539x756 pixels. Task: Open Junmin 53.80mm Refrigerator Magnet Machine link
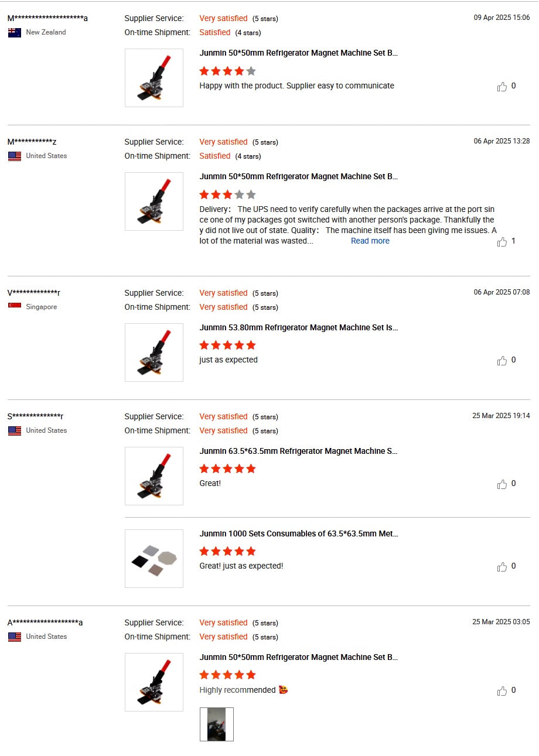298,327
